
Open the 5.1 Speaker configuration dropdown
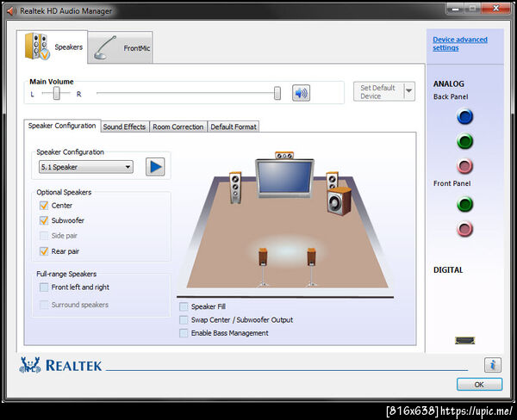[86, 167]
